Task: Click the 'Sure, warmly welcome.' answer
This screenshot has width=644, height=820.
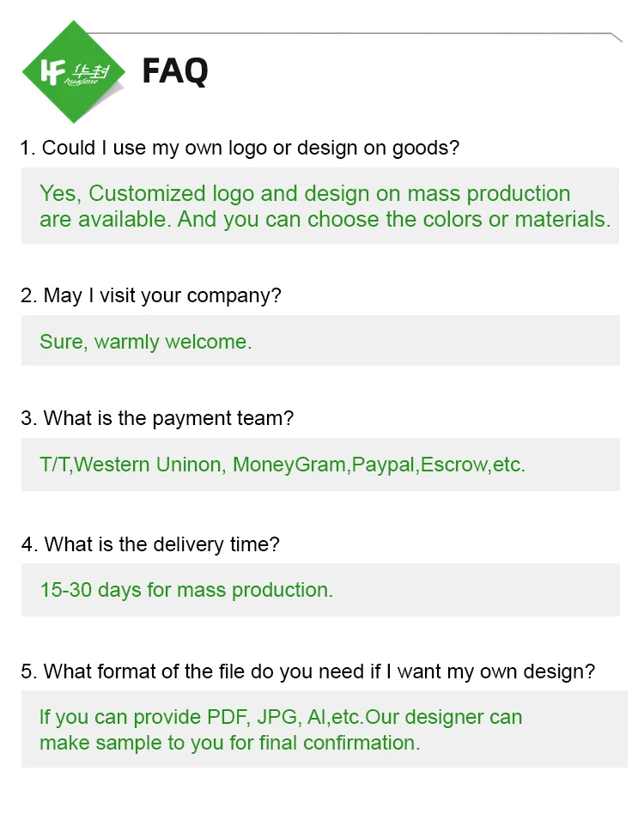Action: [x=146, y=342]
